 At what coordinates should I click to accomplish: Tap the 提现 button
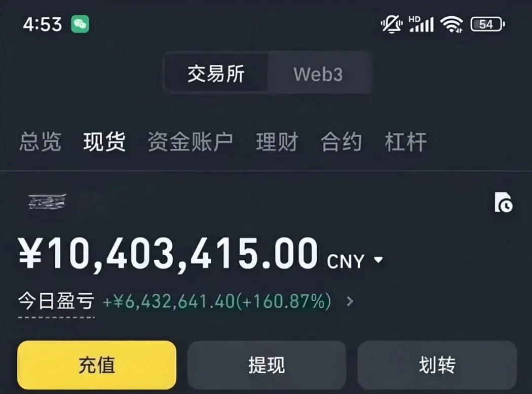(x=267, y=365)
